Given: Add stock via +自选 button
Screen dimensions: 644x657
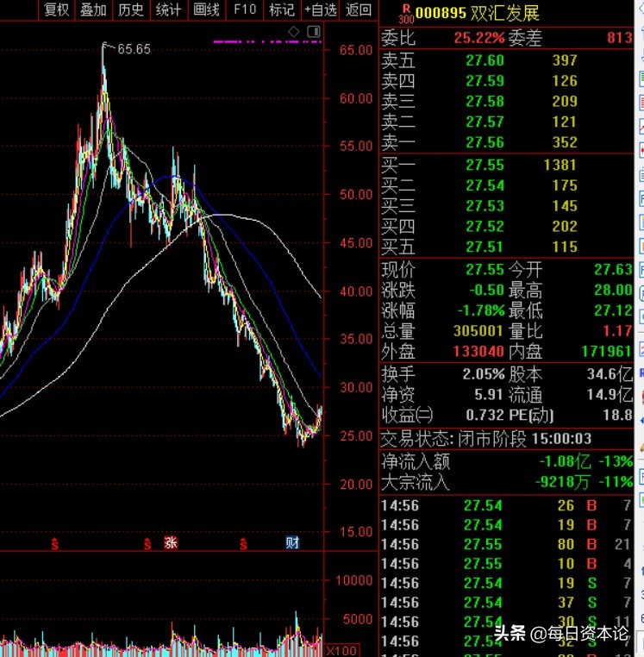Looking at the screenshot, I should pos(320,9).
